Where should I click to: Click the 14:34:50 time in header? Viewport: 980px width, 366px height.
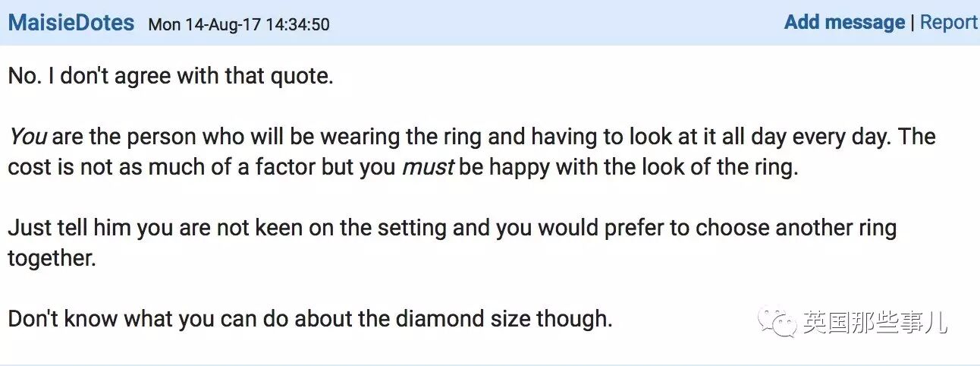point(297,24)
